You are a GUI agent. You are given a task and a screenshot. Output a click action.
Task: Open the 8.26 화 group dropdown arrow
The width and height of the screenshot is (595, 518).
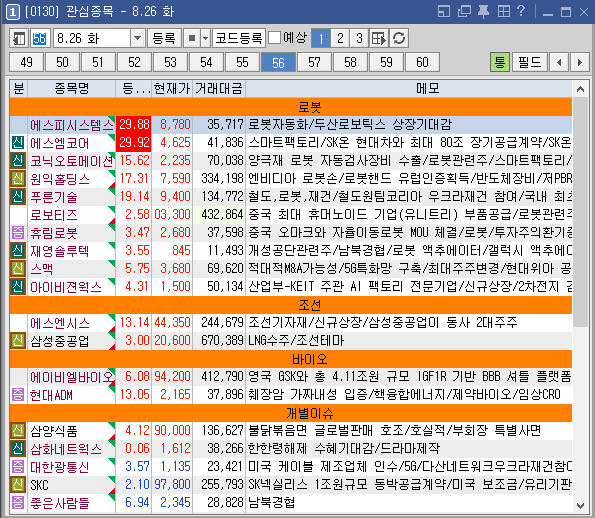coord(137,38)
